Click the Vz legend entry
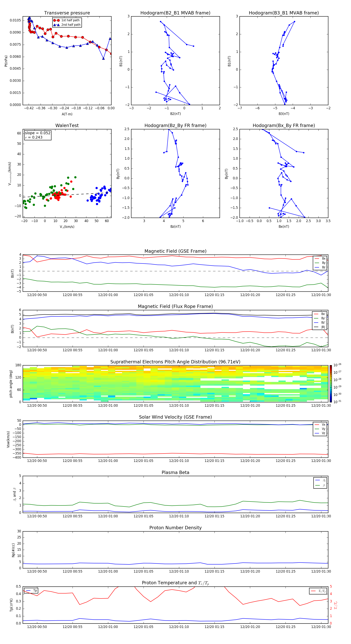351x644 pixels. point(320,433)
